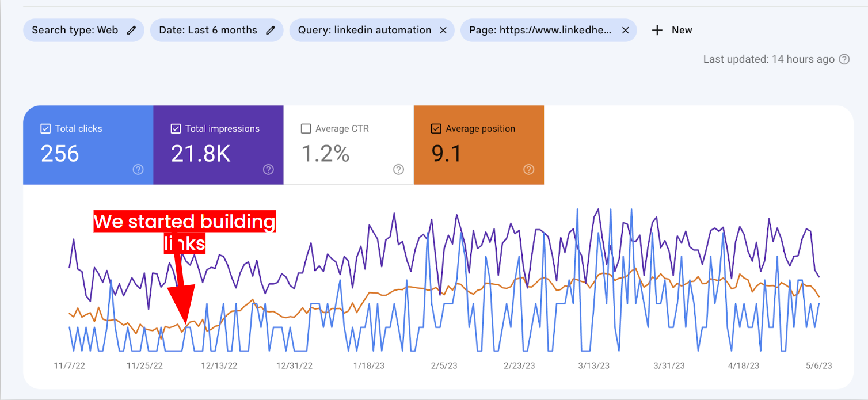Click the 3/31/23 axis date label
The image size is (868, 400).
pyautogui.click(x=669, y=365)
